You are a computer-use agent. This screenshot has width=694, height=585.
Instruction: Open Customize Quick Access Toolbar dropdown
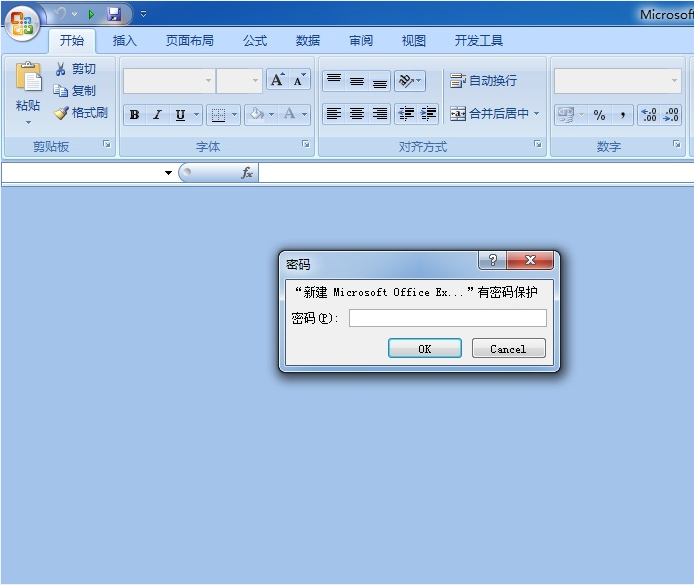(x=143, y=14)
